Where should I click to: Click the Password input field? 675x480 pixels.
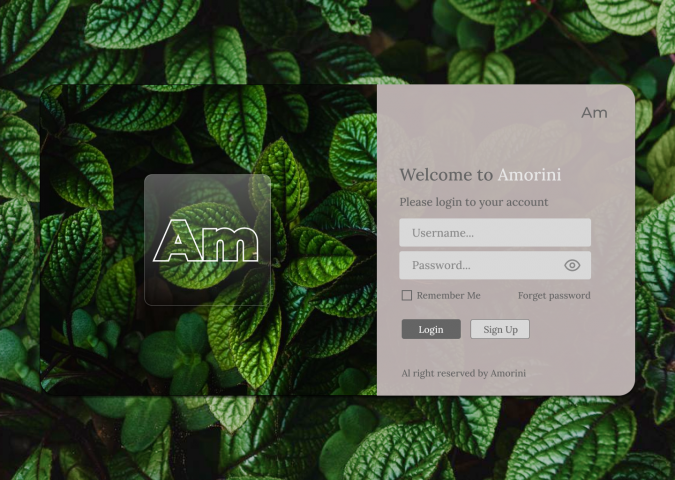495,265
